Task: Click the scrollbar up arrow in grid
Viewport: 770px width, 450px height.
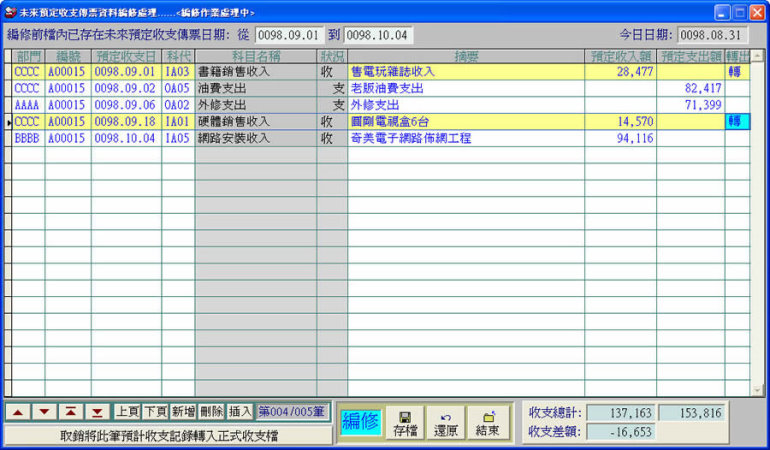Action: click(x=757, y=56)
